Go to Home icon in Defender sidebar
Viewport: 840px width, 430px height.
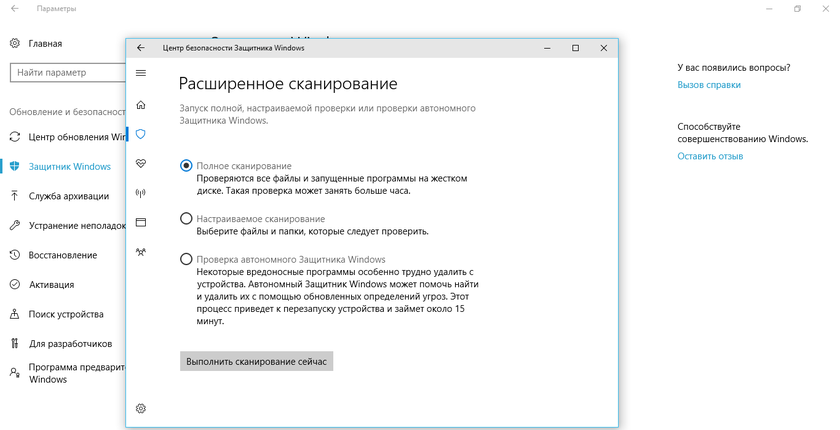(x=141, y=104)
